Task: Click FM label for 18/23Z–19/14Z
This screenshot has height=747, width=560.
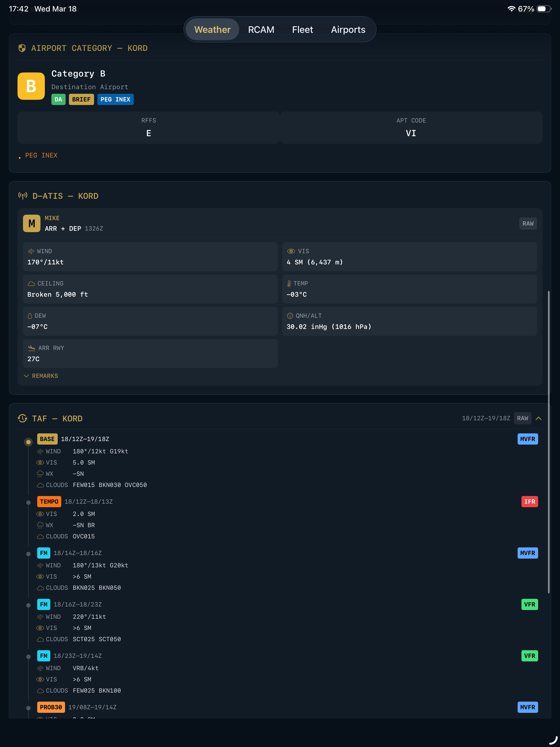Action: click(x=43, y=656)
